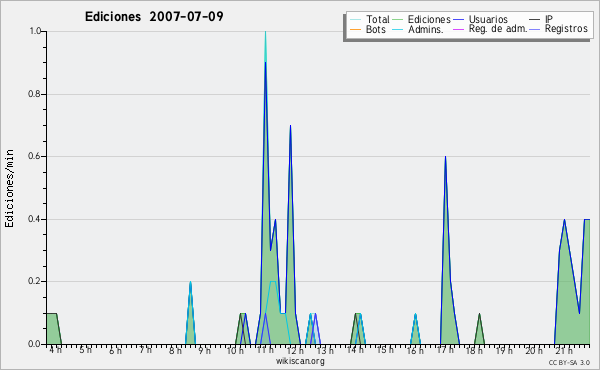
Task: Click the '4 h' x-axis label
Action: click(x=55, y=350)
